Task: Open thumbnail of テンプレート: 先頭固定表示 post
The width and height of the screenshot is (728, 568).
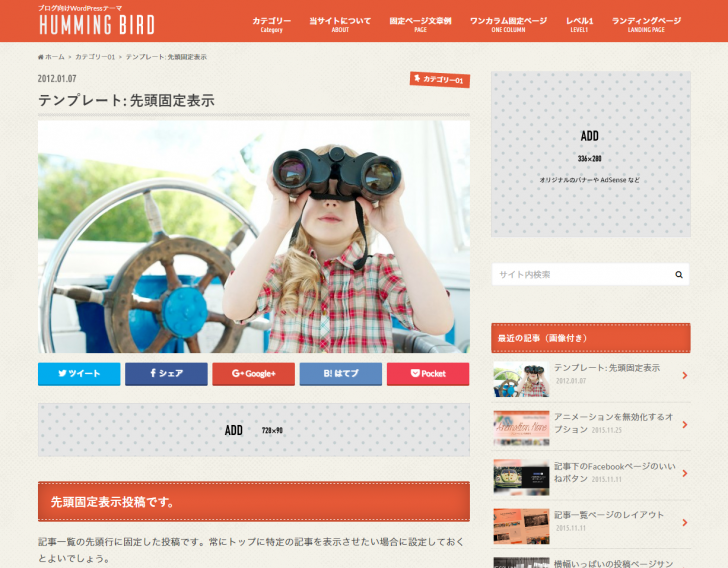Action: point(521,379)
